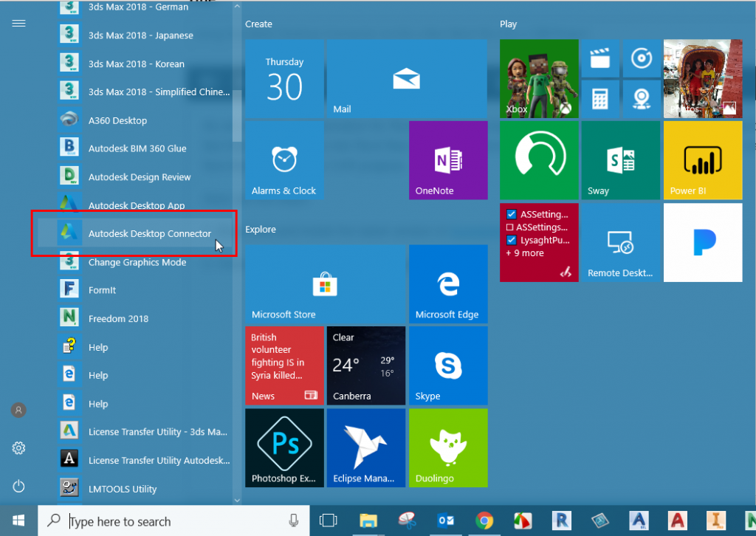Launch the Microsoft Edge tile

[448, 284]
